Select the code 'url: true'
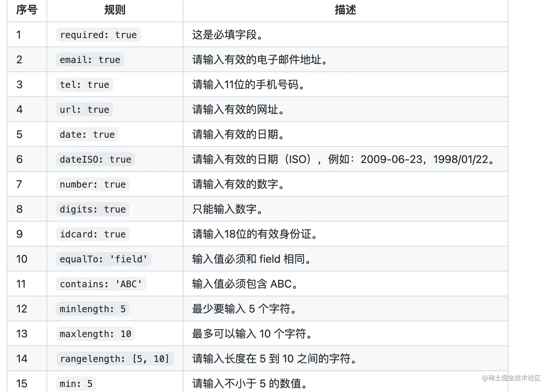Screen dimensions: 551x392 tap(85, 110)
